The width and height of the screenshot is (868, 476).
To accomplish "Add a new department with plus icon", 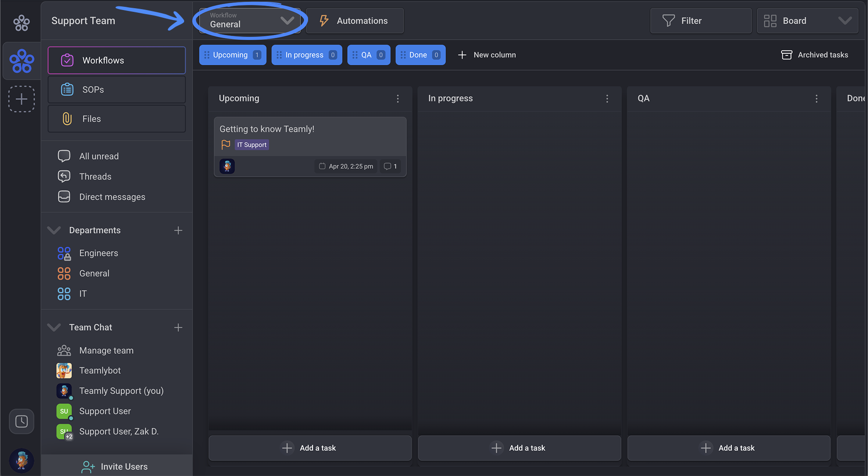I will [x=178, y=230].
